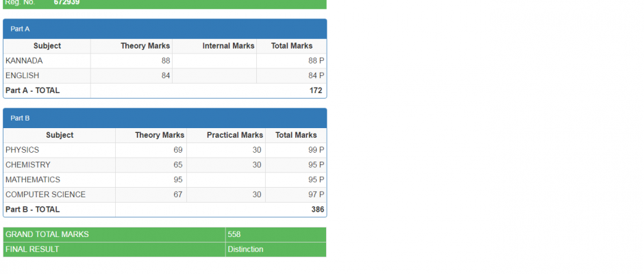Select the Part A total value 172
This screenshot has height=274, width=644.
coord(316,90)
